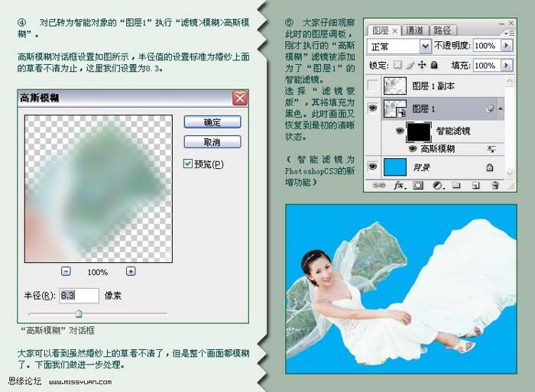Zoom in the blur preview with plus
Viewport: 535px width, 392px height.
131,271
